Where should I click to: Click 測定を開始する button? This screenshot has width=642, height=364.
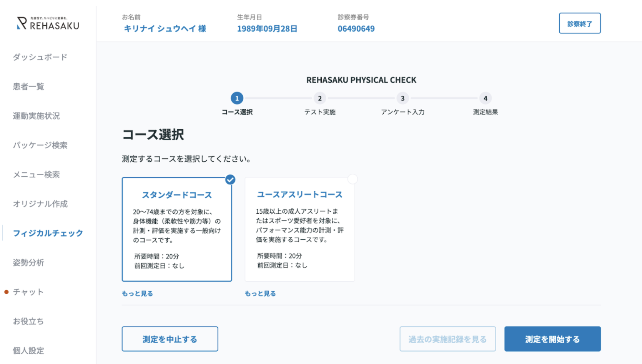coord(552,339)
